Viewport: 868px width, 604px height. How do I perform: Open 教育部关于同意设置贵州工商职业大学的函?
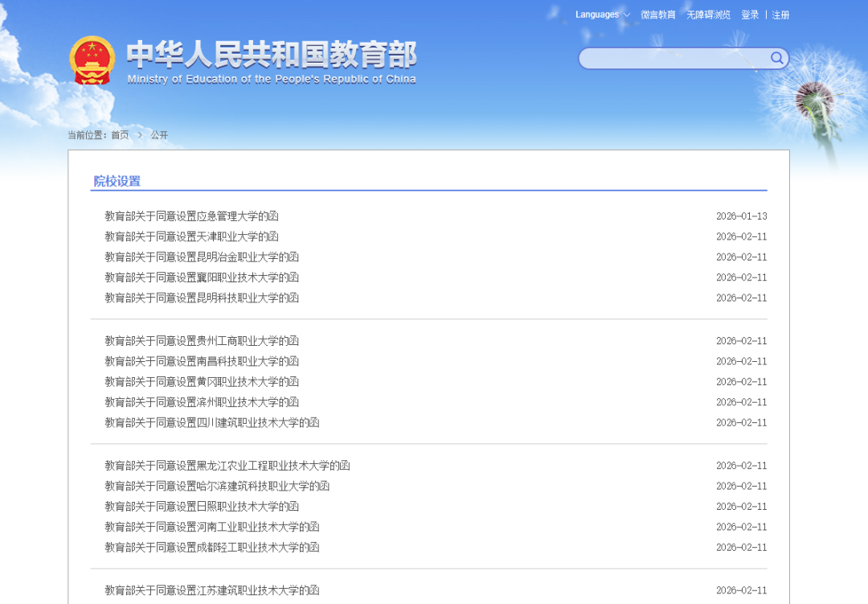202,341
